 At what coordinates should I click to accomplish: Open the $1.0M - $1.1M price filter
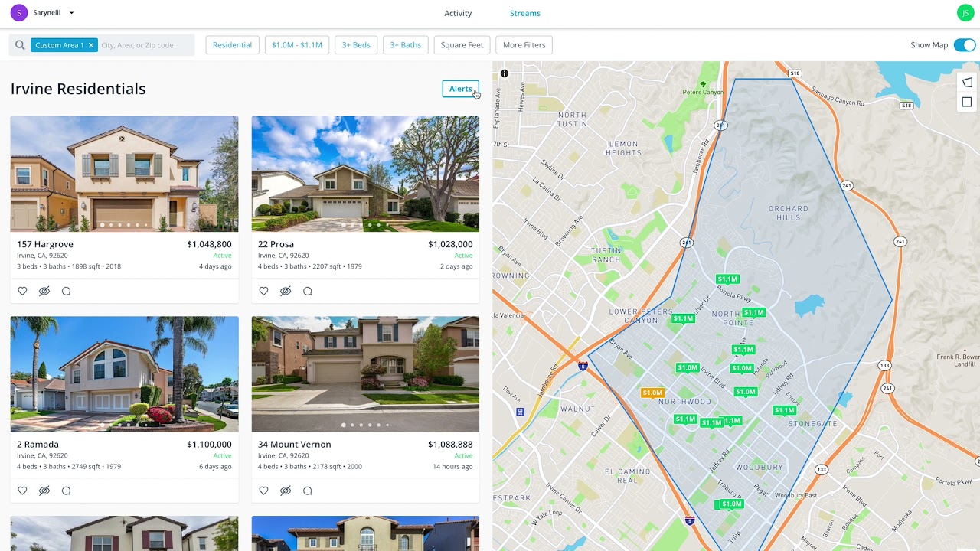(x=297, y=45)
